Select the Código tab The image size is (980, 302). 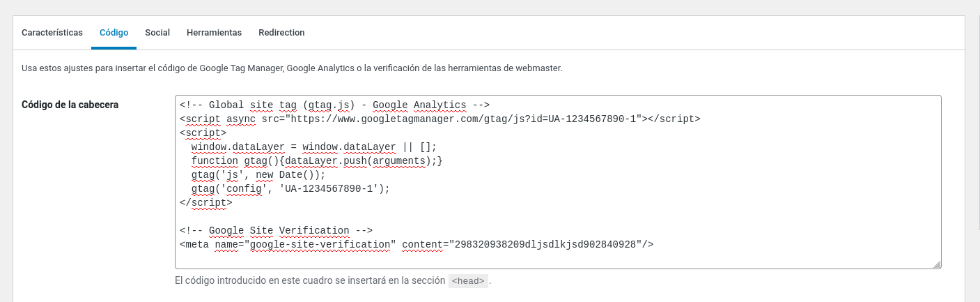pos(114,33)
